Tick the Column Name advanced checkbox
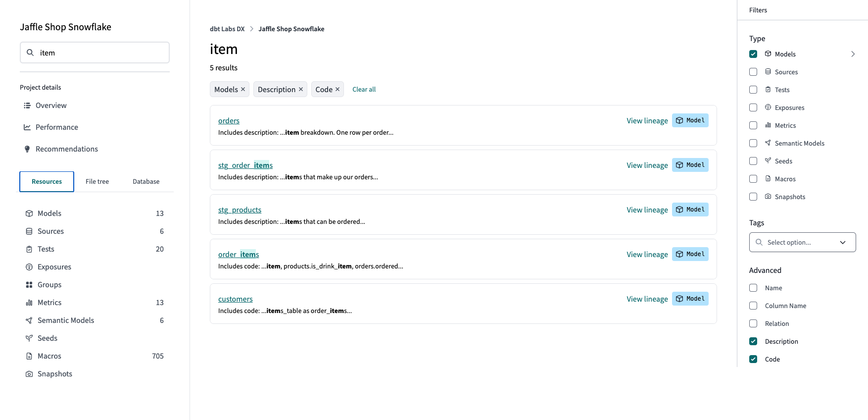This screenshot has width=868, height=420. click(x=753, y=306)
